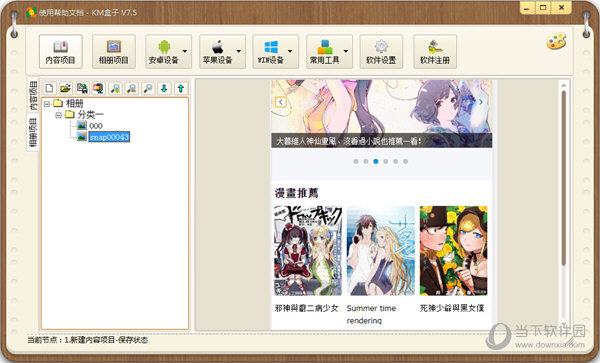Image resolution: width=600 pixels, height=363 pixels.
Task: Maximize the KM盒子 window
Action: click(543, 8)
